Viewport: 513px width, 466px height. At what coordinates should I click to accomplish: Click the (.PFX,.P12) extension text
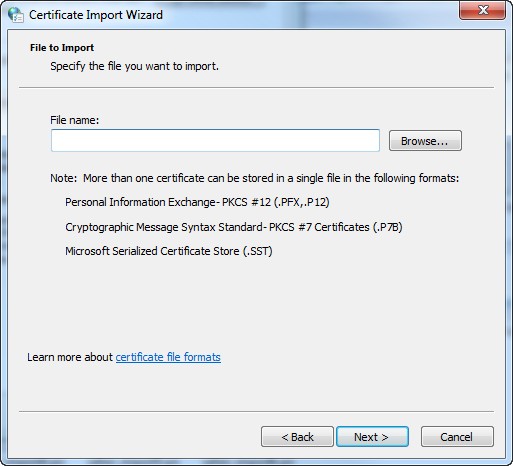(x=302, y=202)
